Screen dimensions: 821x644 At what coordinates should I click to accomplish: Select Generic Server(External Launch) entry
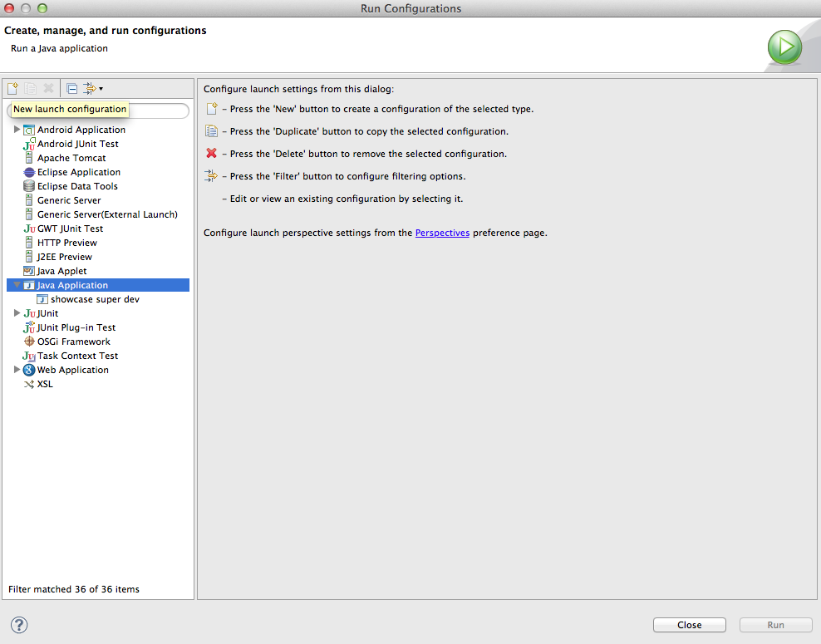(x=107, y=214)
